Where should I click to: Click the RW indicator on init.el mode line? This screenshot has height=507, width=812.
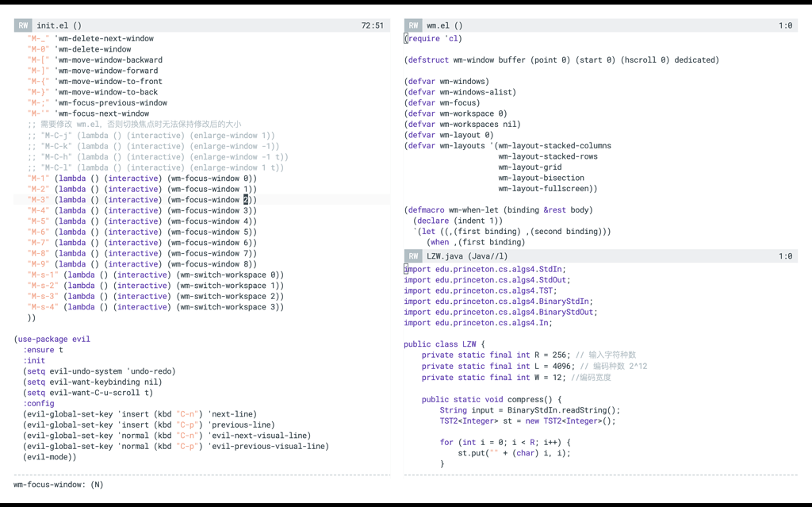pyautogui.click(x=22, y=25)
